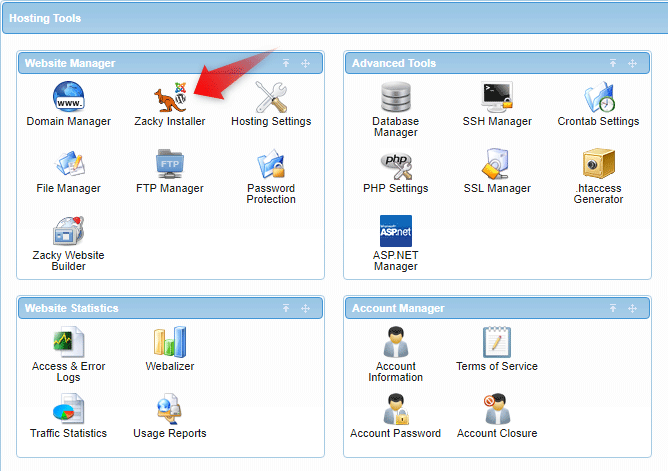Launch SSH Manager terminal icon

tap(497, 98)
